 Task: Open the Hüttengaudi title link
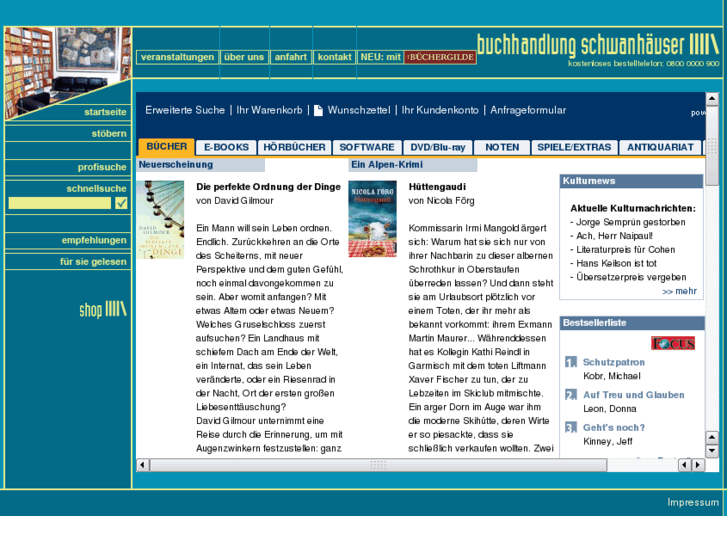click(437, 187)
